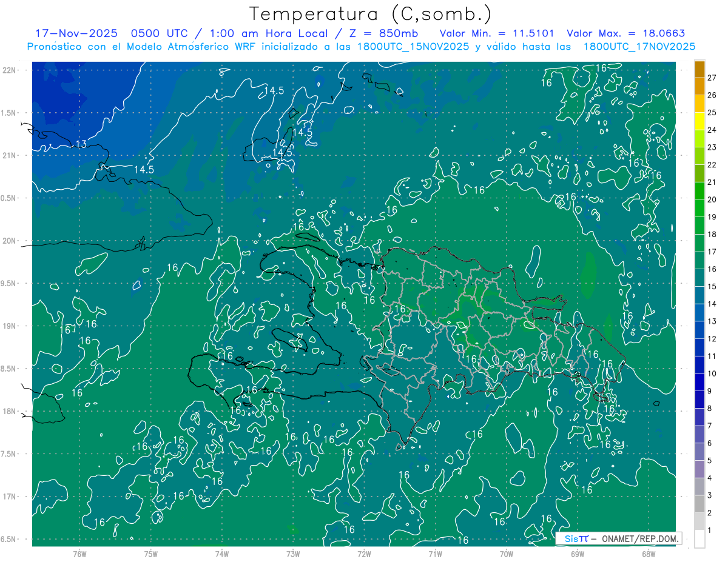Click the blue swatch between 9 and 10
The width and height of the screenshot is (728, 562).
pyautogui.click(x=699, y=383)
